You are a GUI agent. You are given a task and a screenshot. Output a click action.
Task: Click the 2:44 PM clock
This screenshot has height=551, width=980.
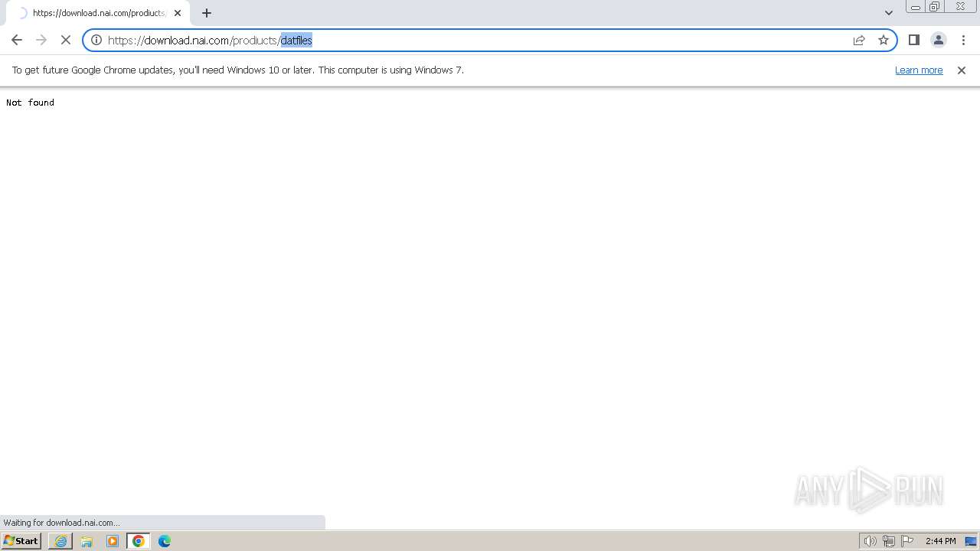(x=940, y=541)
